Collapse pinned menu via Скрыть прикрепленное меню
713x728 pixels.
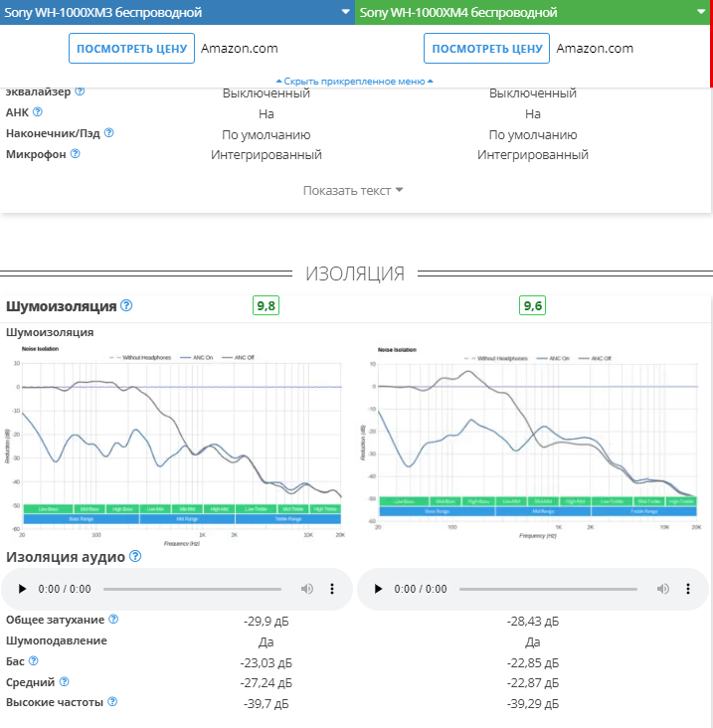355,82
